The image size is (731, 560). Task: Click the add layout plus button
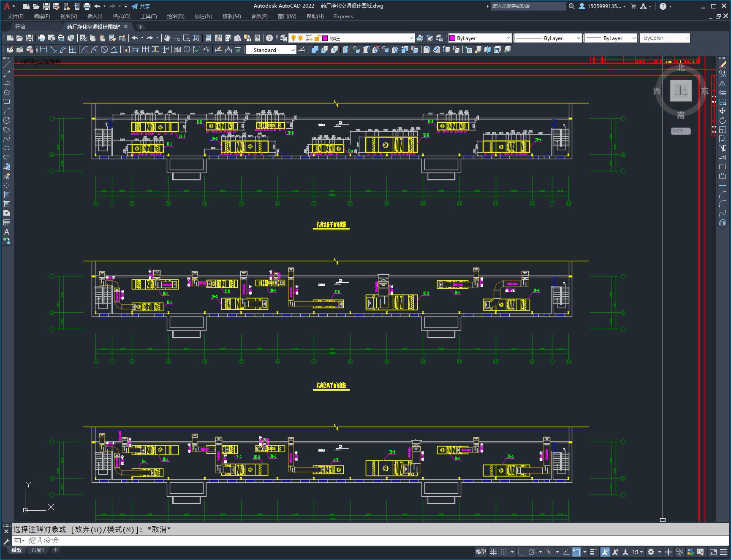[x=55, y=550]
